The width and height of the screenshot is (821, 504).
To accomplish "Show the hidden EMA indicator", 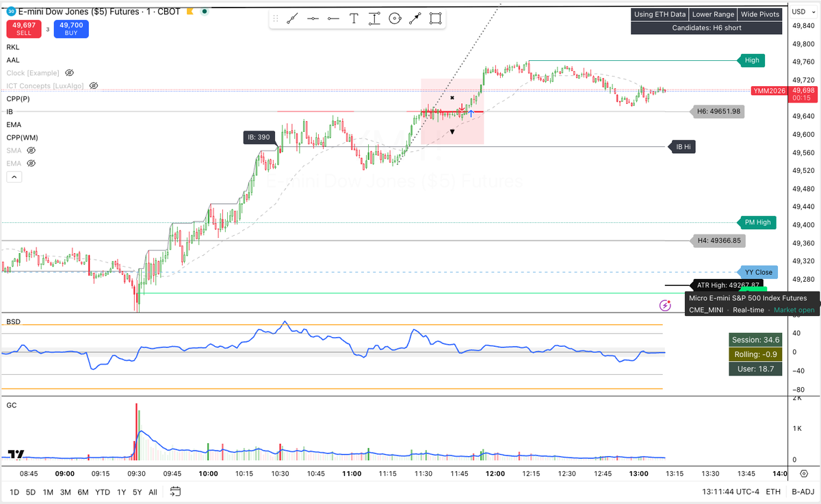I will point(31,163).
